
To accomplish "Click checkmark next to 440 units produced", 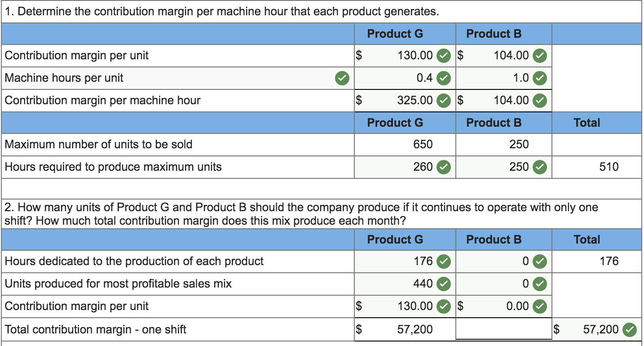I will pos(443,284).
